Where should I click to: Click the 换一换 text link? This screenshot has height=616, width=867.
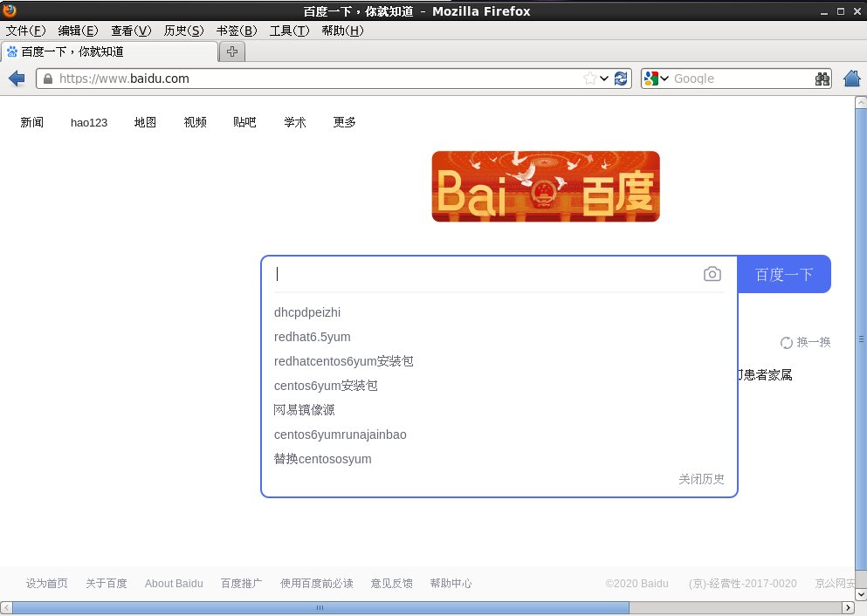(x=814, y=343)
